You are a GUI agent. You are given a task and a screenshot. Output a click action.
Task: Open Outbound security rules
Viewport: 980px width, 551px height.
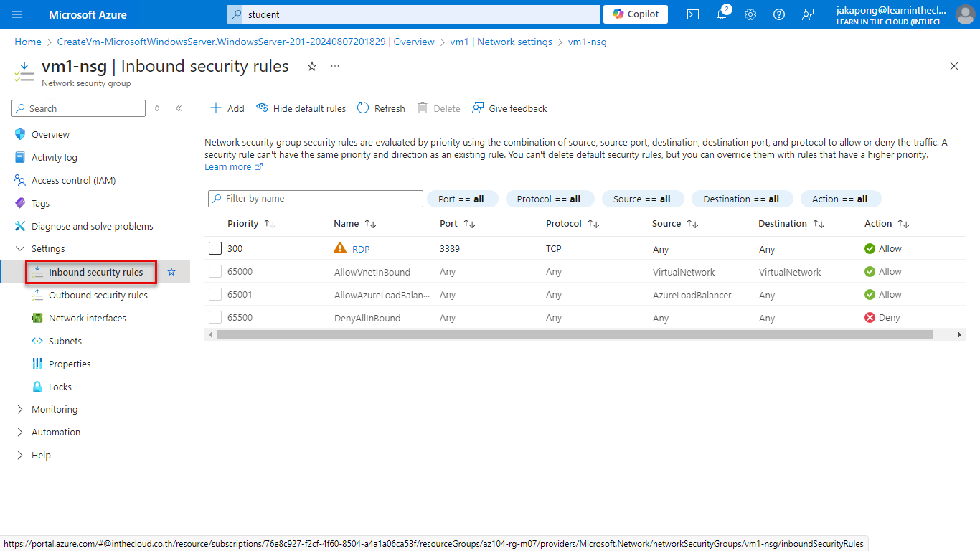click(x=98, y=295)
